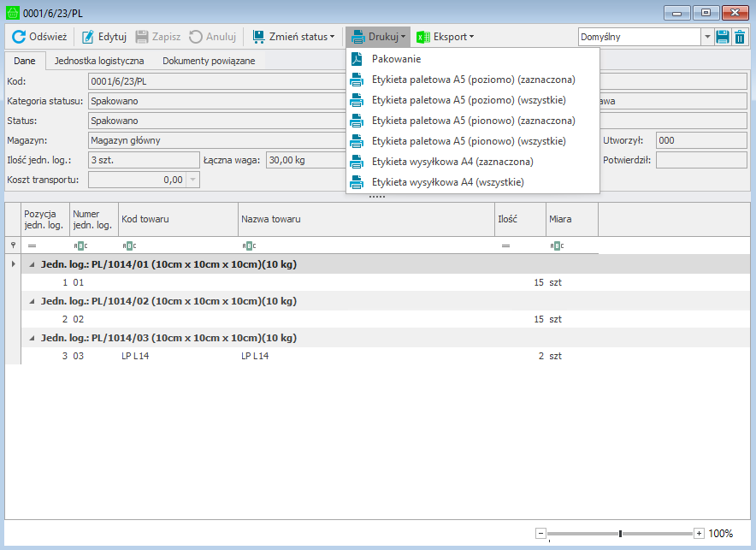Open the Eksport dropdown menu

445,37
